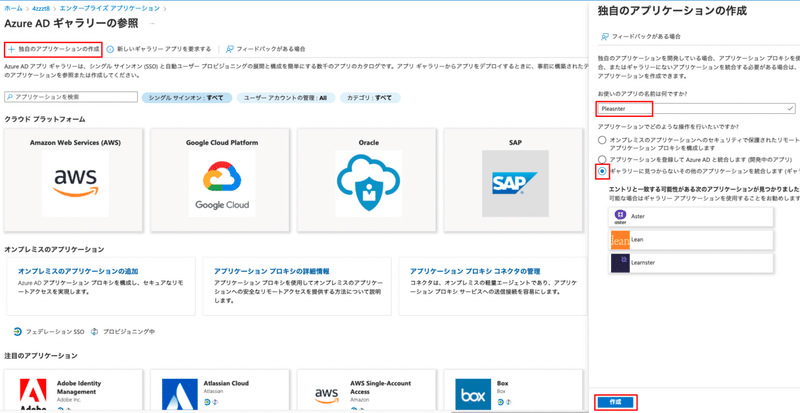This screenshot has height=413, width=800.
Task: Select radio for registering app with Azure AD
Action: (x=603, y=159)
